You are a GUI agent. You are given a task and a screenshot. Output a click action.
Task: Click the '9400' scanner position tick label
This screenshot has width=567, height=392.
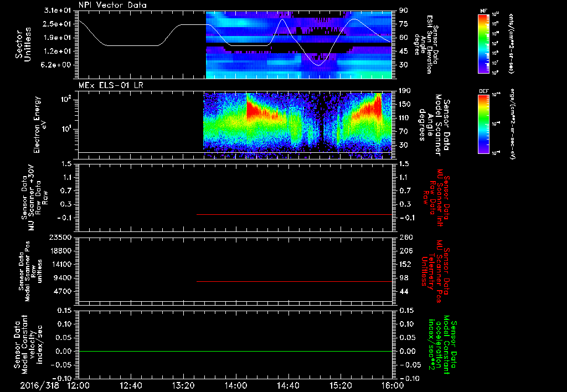62,278
